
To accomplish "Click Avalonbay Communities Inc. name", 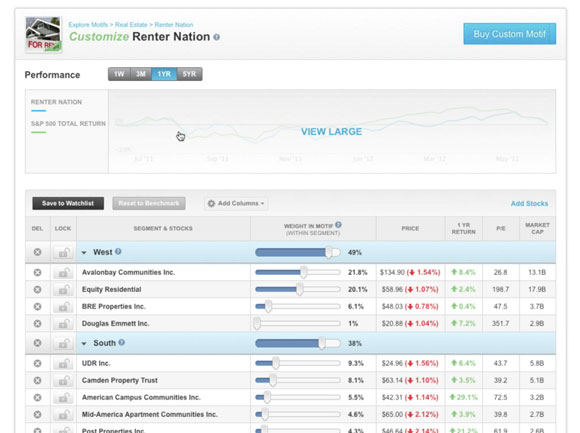I will 128,273.
